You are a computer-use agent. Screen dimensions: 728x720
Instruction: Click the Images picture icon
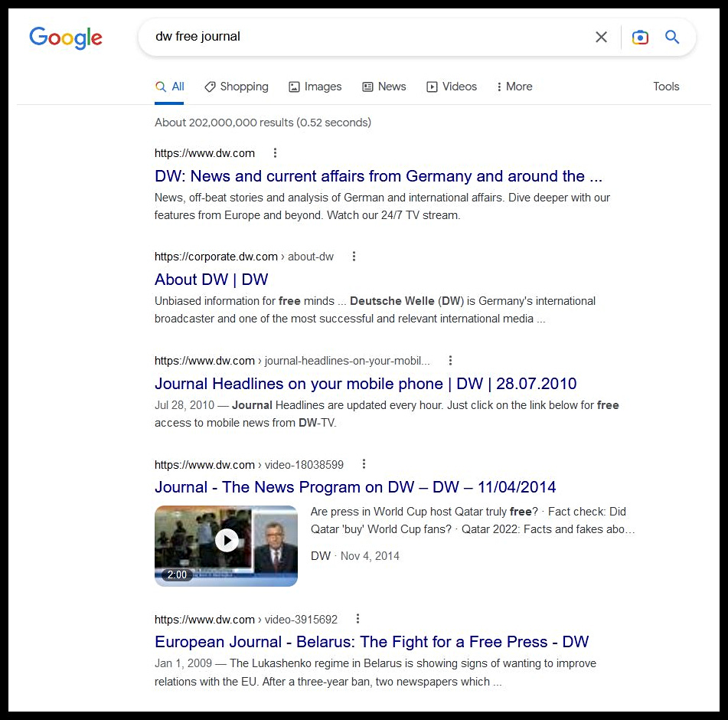click(294, 87)
